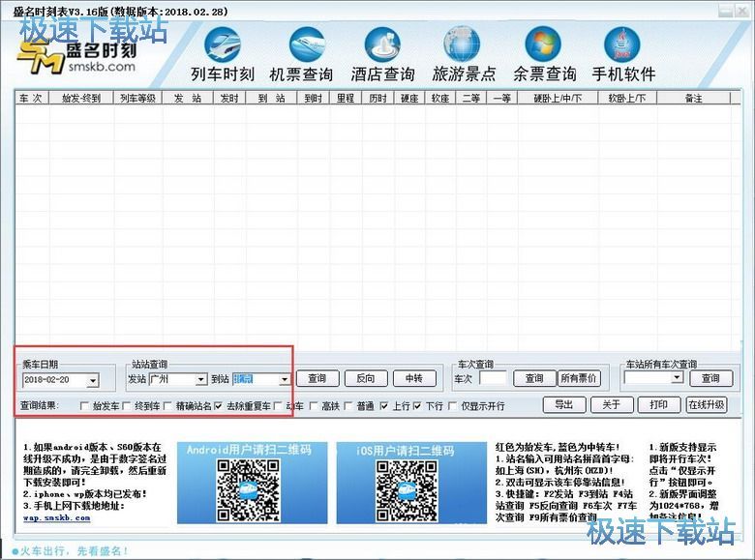Click the 到站 station text field

click(256, 379)
